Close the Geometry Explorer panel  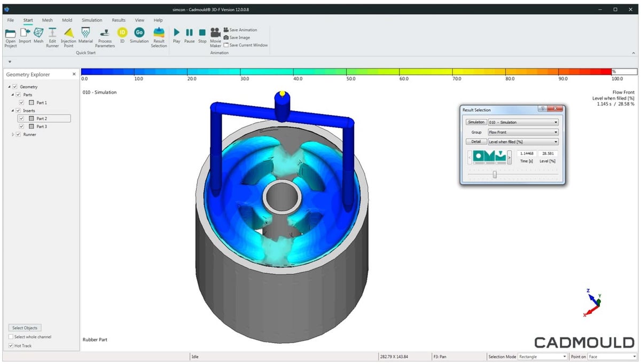[74, 74]
